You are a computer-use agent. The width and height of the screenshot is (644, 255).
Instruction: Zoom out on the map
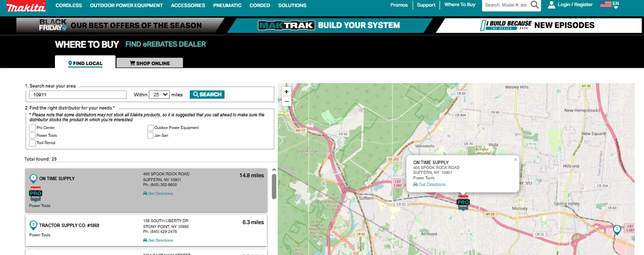[x=286, y=101]
